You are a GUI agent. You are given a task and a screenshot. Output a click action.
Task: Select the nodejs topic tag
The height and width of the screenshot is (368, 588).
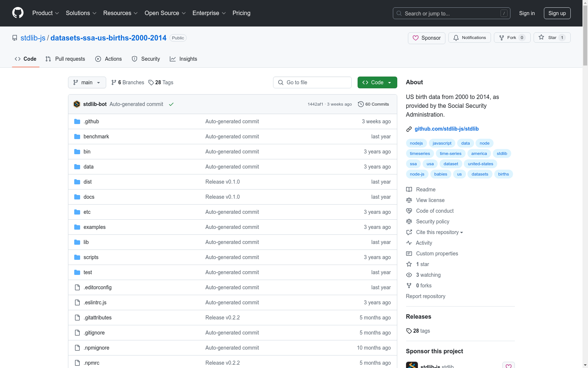coord(416,143)
